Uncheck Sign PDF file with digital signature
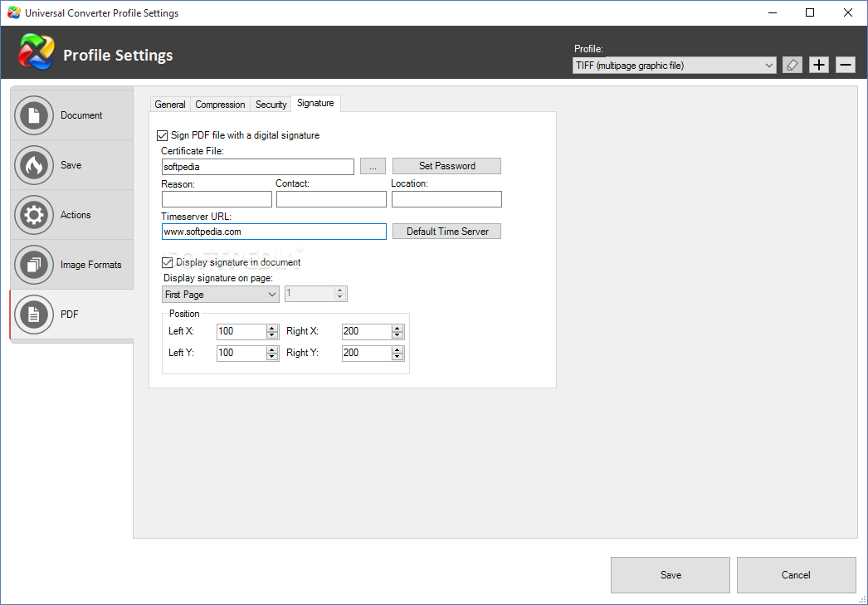This screenshot has height=605, width=868. pos(162,135)
